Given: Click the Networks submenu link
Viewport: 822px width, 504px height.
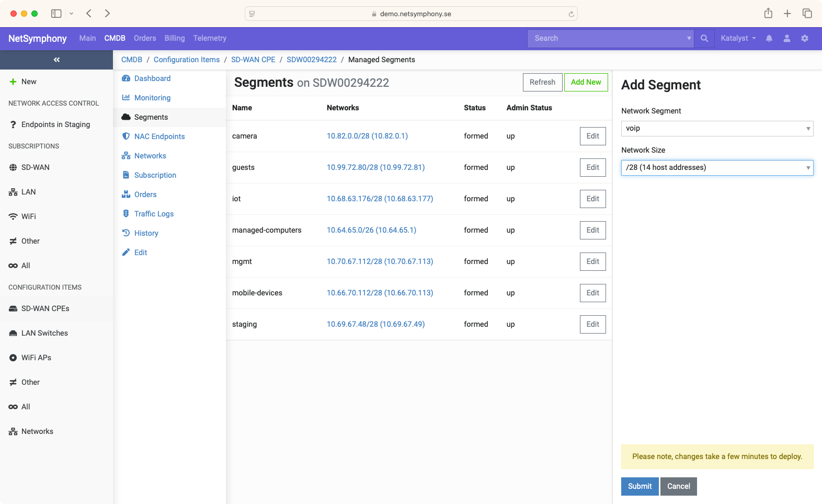Looking at the screenshot, I should [x=150, y=156].
